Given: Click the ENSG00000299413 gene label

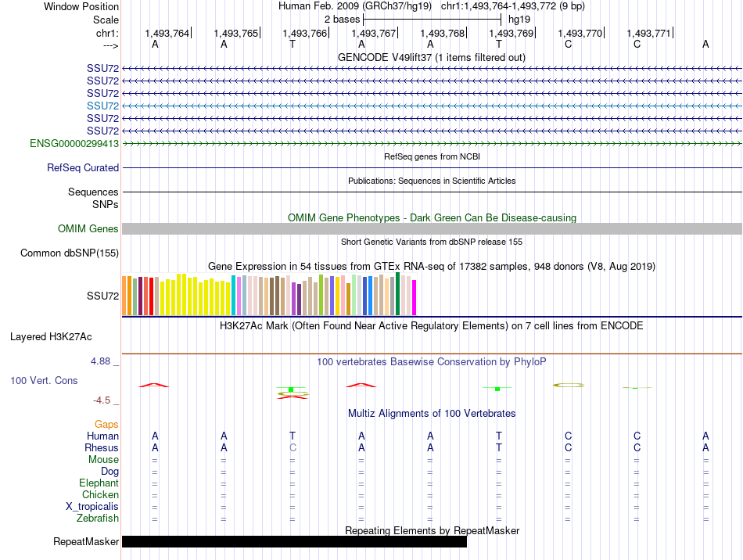Looking at the screenshot, I should pyautogui.click(x=74, y=144).
